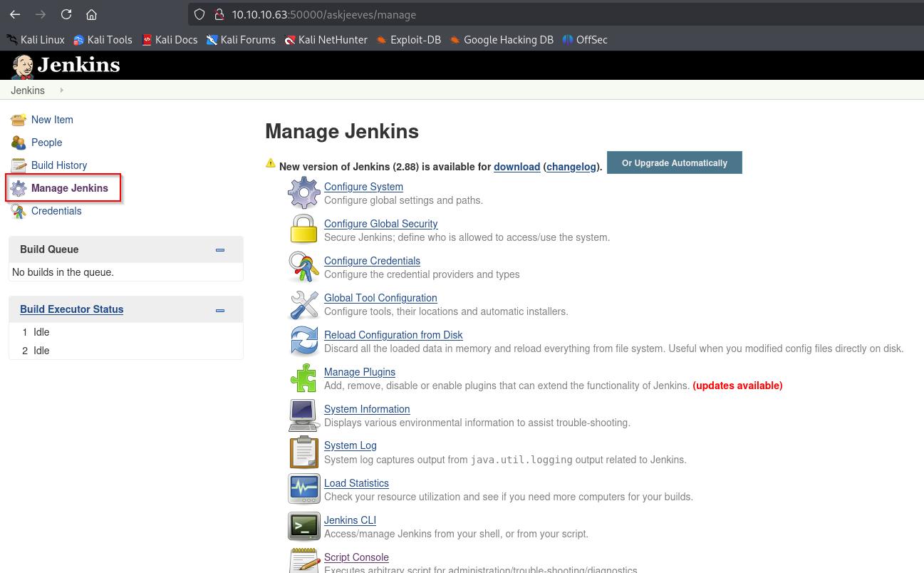Open the Script Console link
924x573 pixels.
(356, 557)
